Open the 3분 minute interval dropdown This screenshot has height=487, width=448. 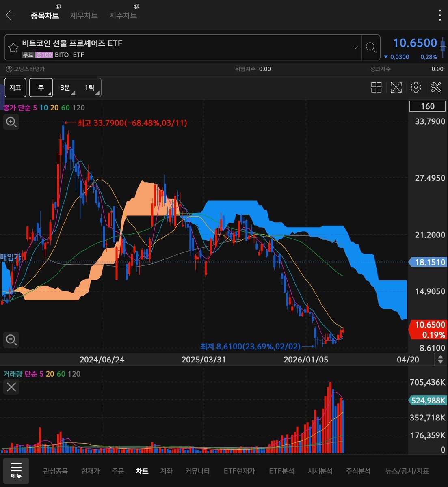pyautogui.click(x=65, y=88)
